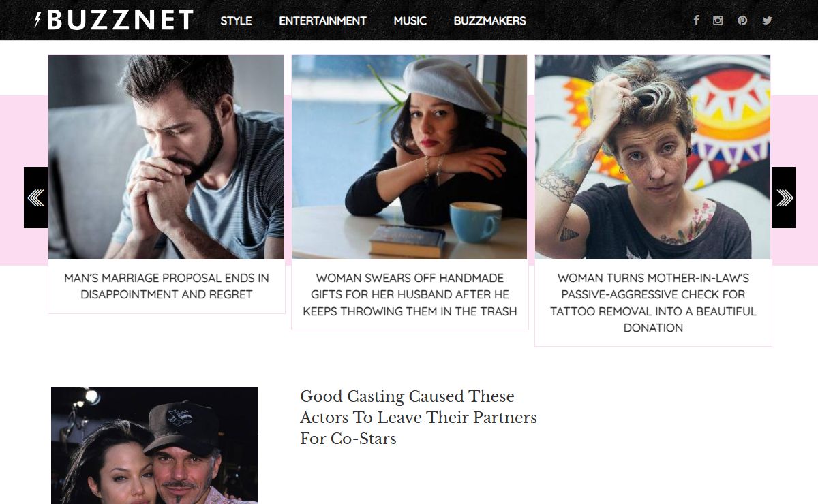The width and height of the screenshot is (818, 504).
Task: Show previous carousel articles with left arrow
Action: tap(35, 198)
